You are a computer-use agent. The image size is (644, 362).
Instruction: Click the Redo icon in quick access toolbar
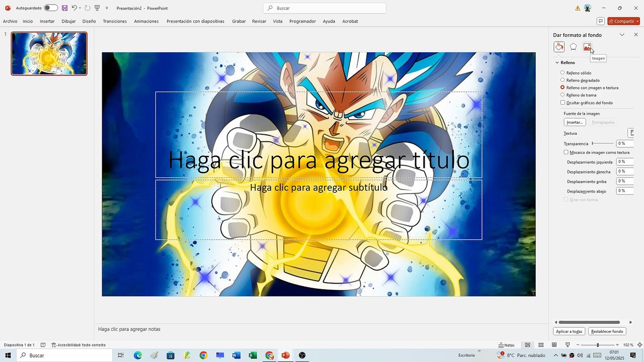tap(88, 8)
